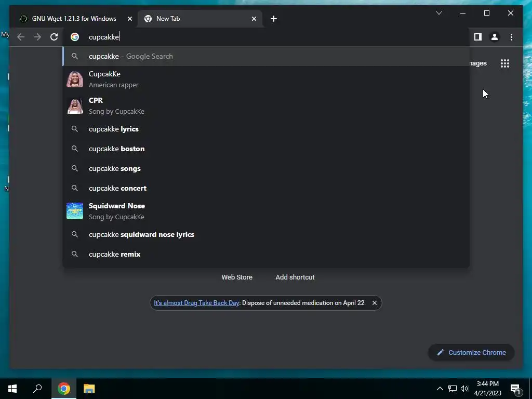This screenshot has height=399, width=532.
Task: Click search icon beside 'cupcakke lyrics'
Action: [75, 129]
